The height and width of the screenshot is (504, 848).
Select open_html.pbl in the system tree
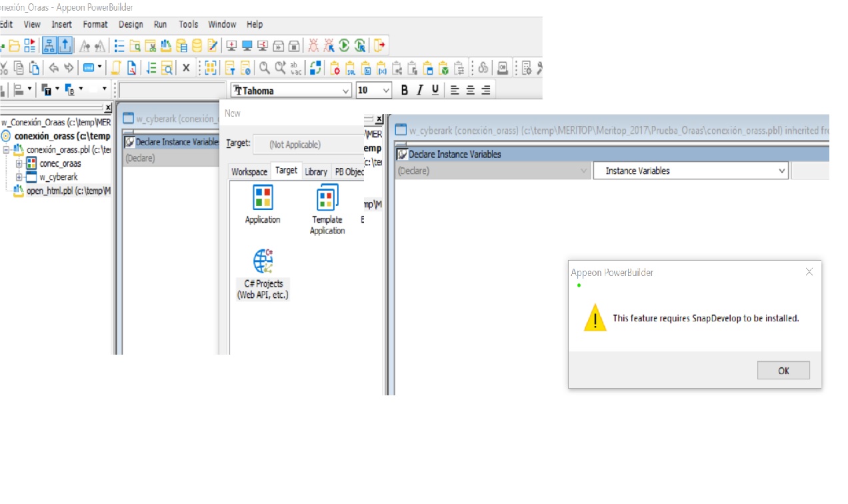[63, 191]
